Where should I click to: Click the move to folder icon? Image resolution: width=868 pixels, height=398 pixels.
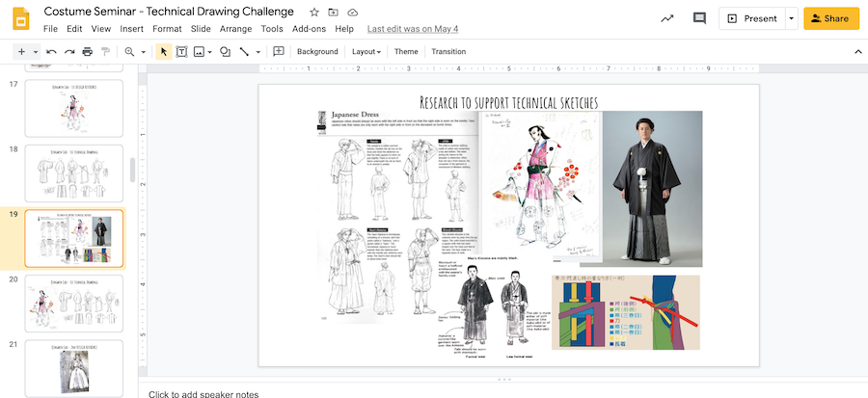tap(334, 12)
